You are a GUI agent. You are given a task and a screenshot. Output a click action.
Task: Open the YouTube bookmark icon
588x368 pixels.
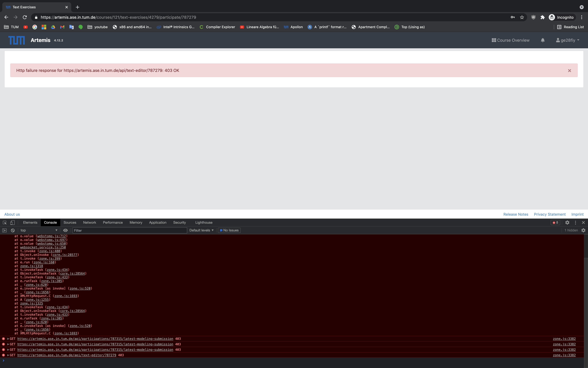coord(26,27)
